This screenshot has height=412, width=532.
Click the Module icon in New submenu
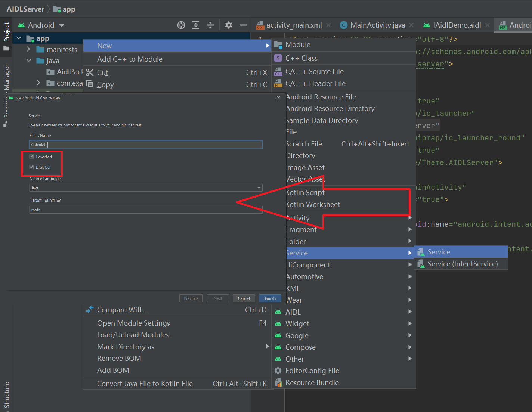pyautogui.click(x=278, y=45)
